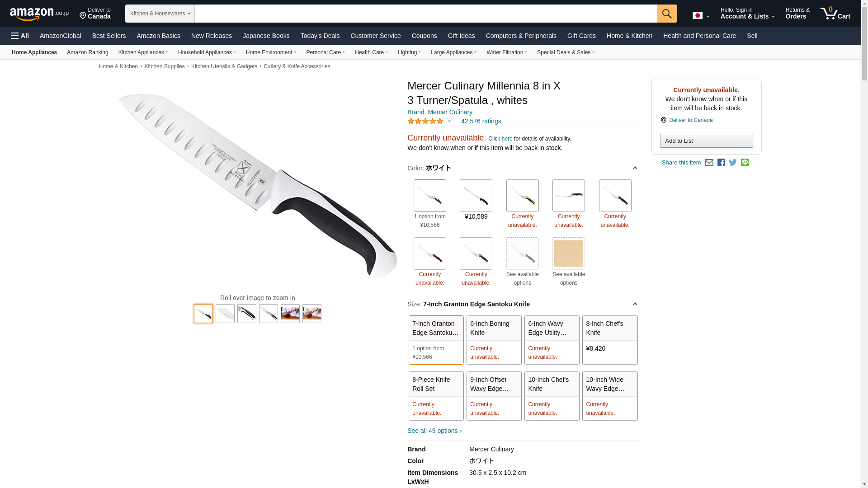Click the Amazon.co.jp logo
The height and width of the screenshot is (488, 868).
pos(39,14)
